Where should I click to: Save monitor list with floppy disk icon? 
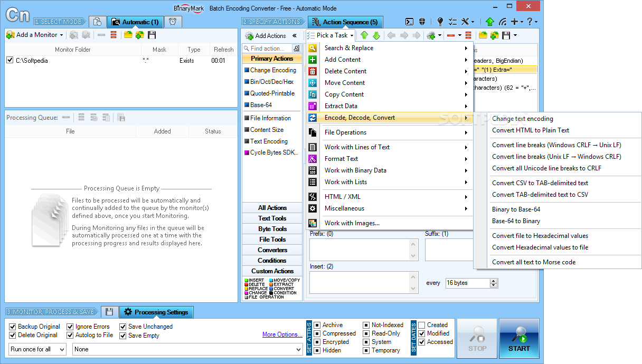click(x=152, y=35)
